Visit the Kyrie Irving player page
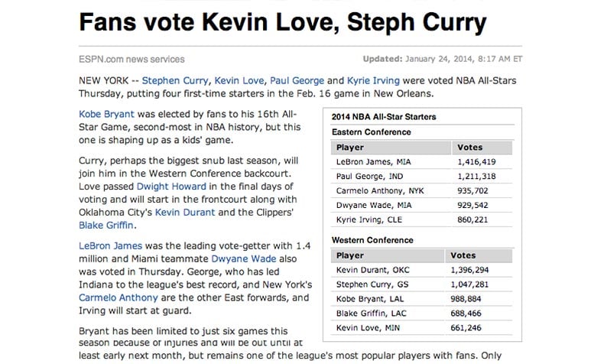Image resolution: width=604 pixels, height=364 pixels. [373, 81]
